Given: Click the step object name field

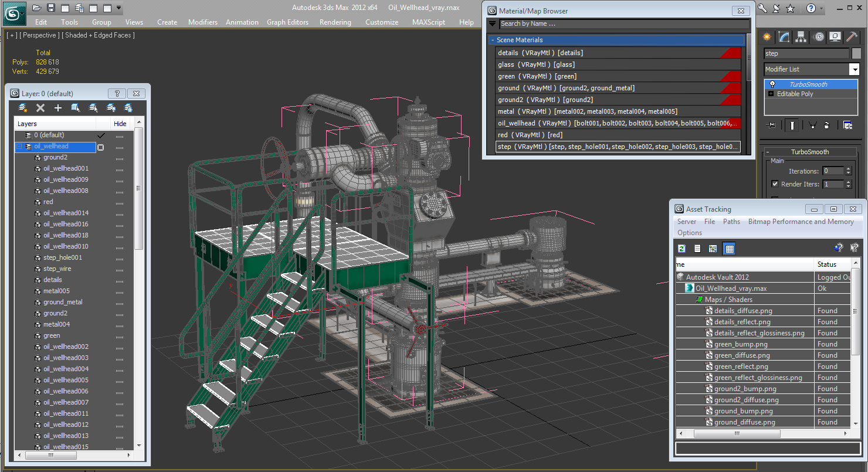Looking at the screenshot, I should pos(806,53).
